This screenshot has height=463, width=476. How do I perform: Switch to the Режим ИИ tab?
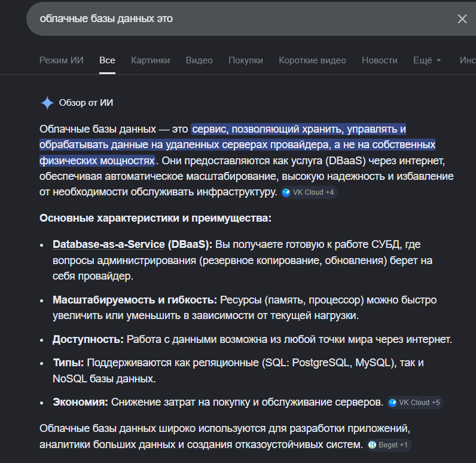[x=62, y=60]
